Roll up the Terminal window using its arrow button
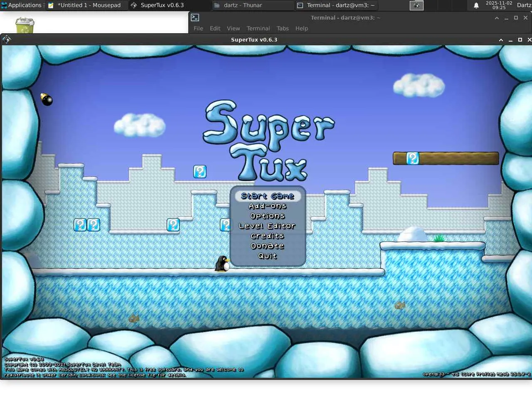 coord(497,18)
